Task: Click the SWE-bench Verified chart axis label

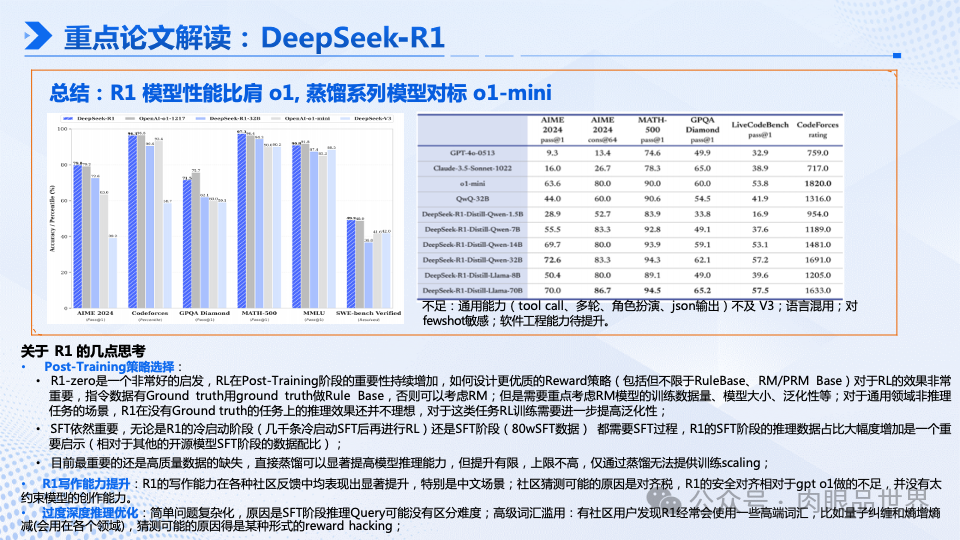Action: [x=369, y=315]
